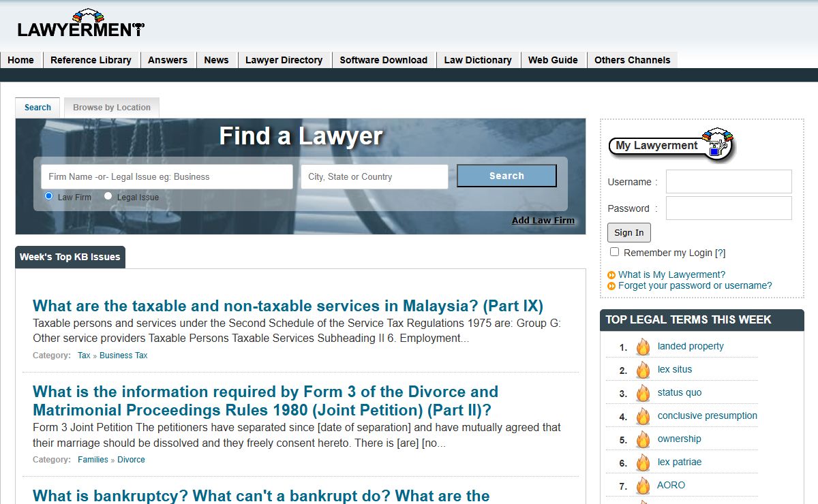Viewport: 818px width, 504px height.
Task: Open the Web Guide menu
Action: tap(553, 60)
